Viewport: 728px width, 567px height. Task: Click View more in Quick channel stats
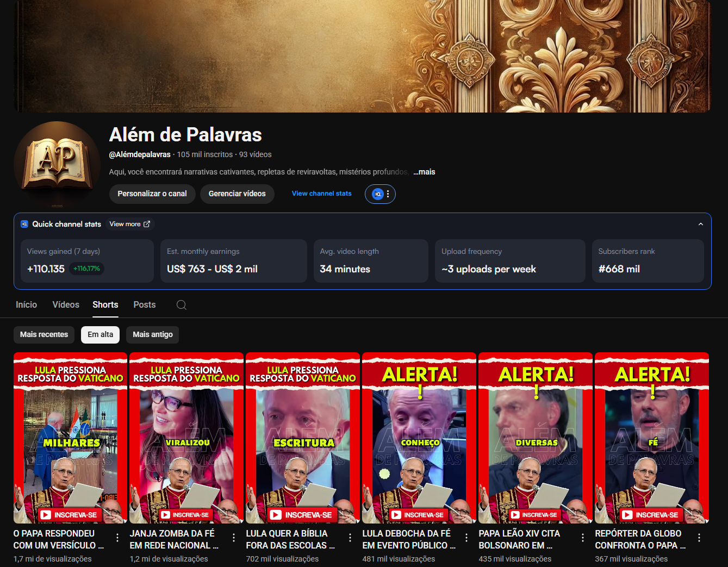coord(130,224)
